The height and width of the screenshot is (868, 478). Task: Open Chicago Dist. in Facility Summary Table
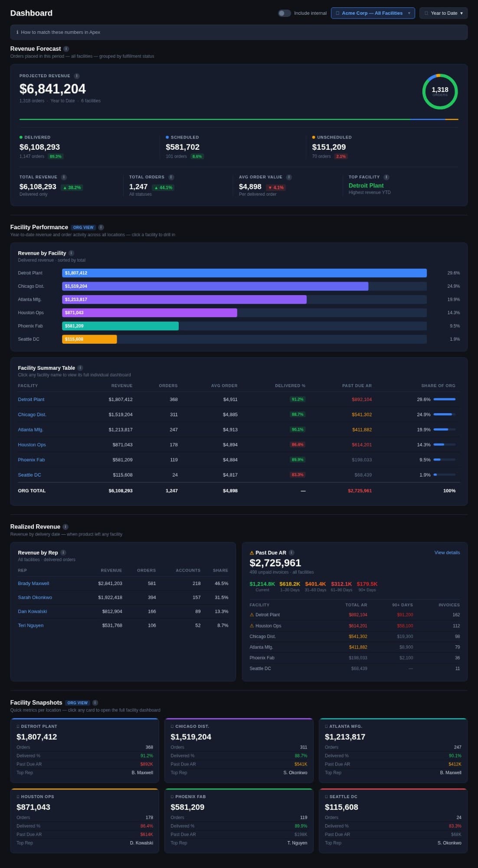click(32, 414)
